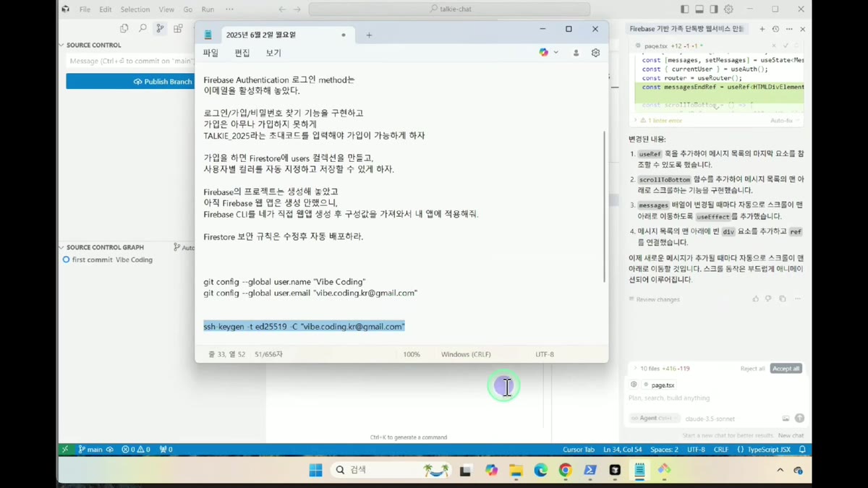Click the commit message input field
The height and width of the screenshot is (488, 868).
pyautogui.click(x=130, y=61)
